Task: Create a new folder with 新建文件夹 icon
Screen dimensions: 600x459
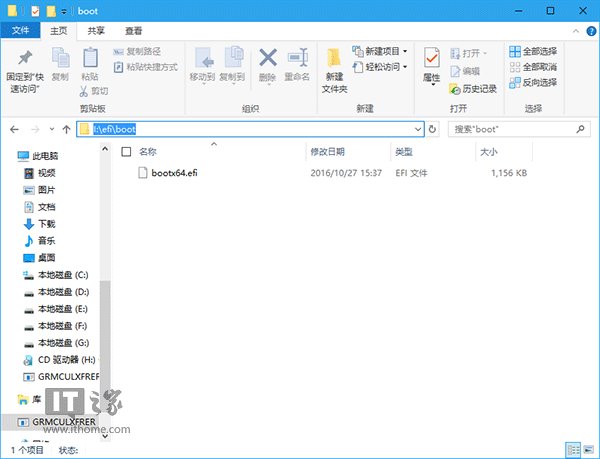Action: click(x=334, y=60)
